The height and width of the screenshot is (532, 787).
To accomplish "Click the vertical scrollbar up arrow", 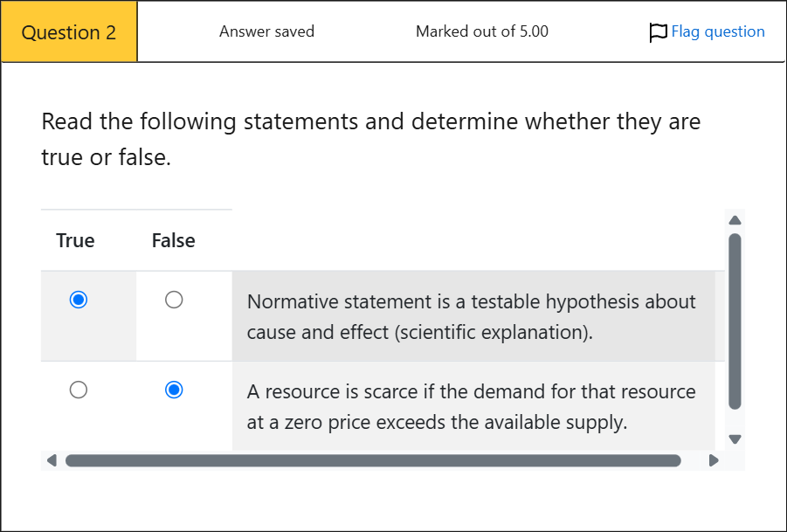I will tap(735, 220).
